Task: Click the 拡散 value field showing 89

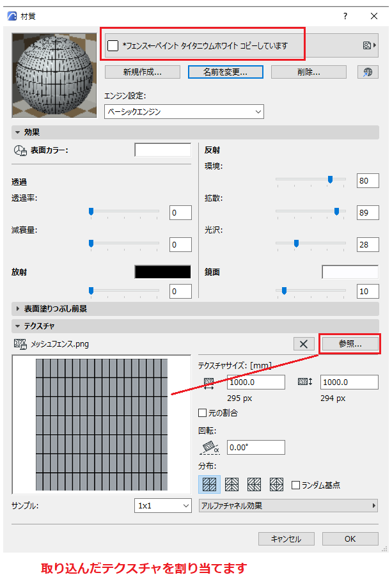Action: [368, 213]
